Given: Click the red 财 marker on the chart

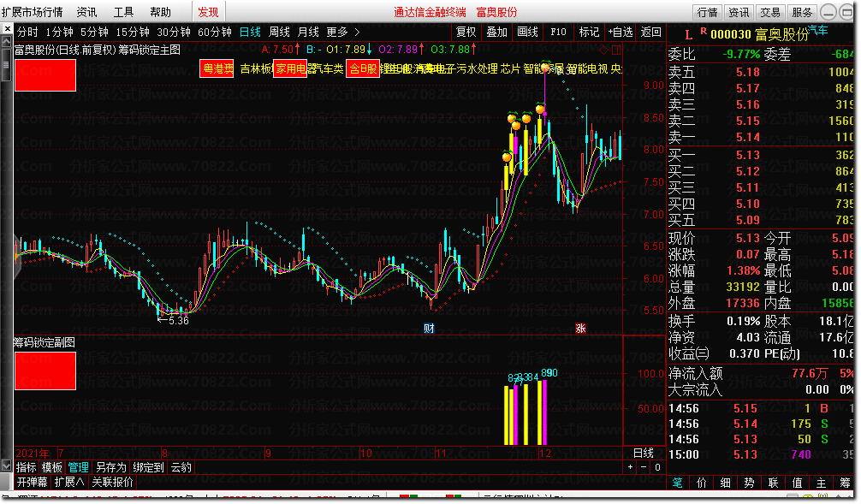Looking at the screenshot, I should click(x=429, y=329).
